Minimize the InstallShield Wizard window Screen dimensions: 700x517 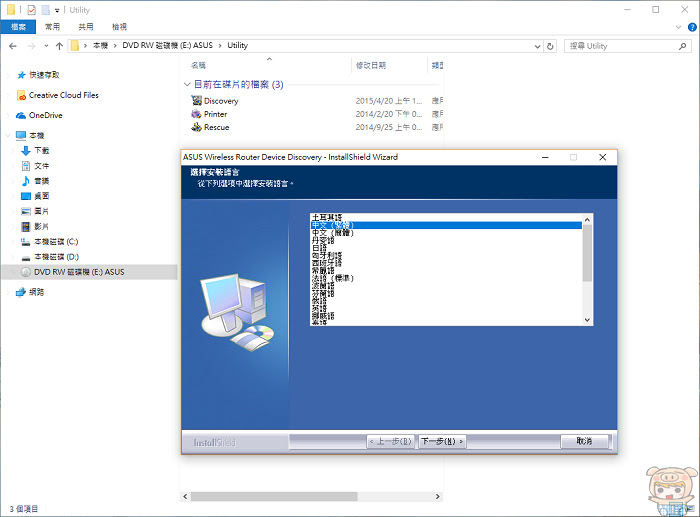[x=545, y=157]
